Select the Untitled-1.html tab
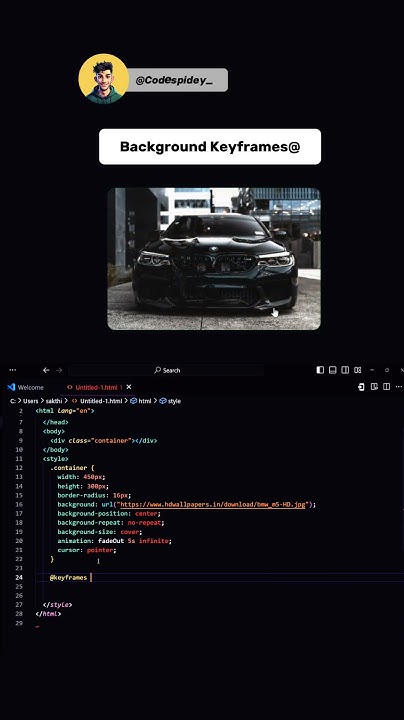This screenshot has width=404, height=720. pyautogui.click(x=95, y=388)
